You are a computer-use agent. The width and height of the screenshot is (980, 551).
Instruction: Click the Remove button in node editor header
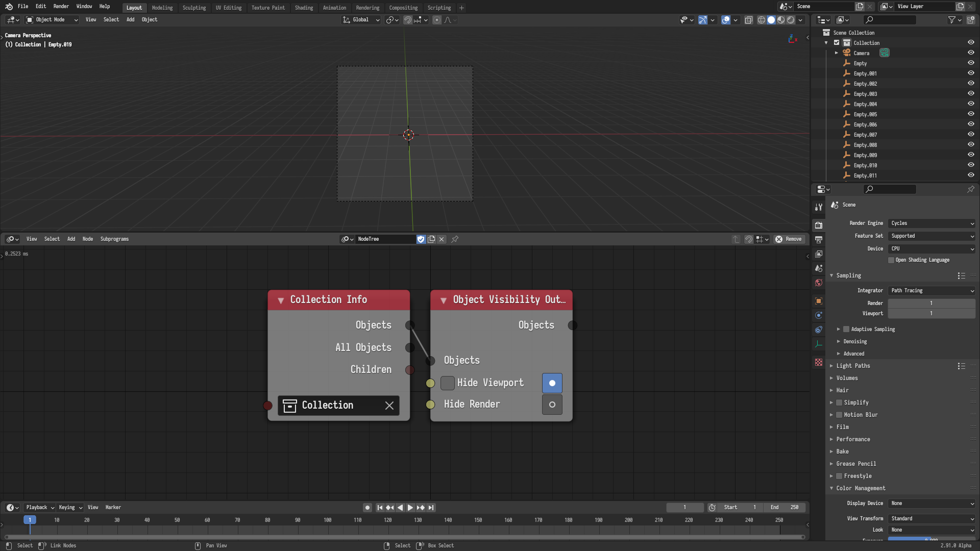(x=789, y=239)
